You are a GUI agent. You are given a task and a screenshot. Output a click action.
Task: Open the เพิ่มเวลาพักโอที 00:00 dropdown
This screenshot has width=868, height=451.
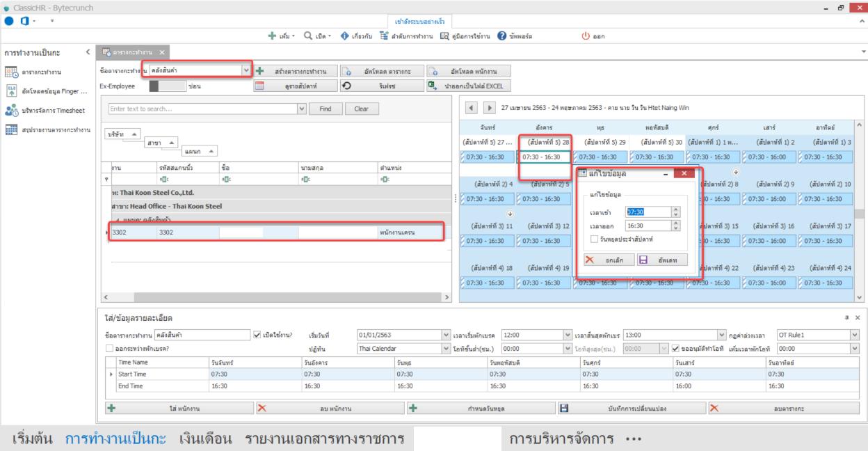pos(855,348)
